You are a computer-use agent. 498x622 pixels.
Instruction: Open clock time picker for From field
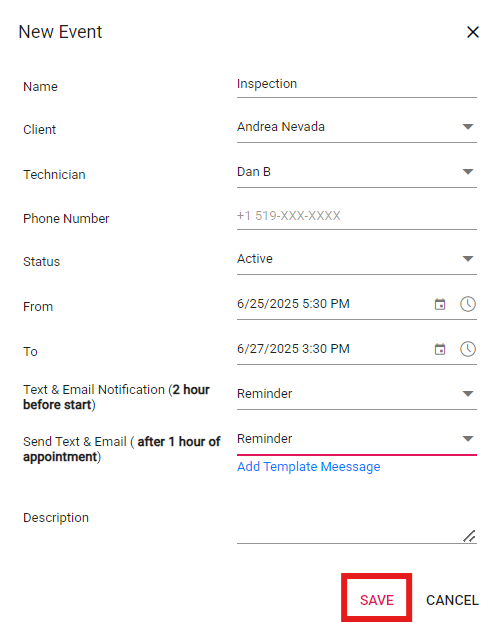pos(468,304)
